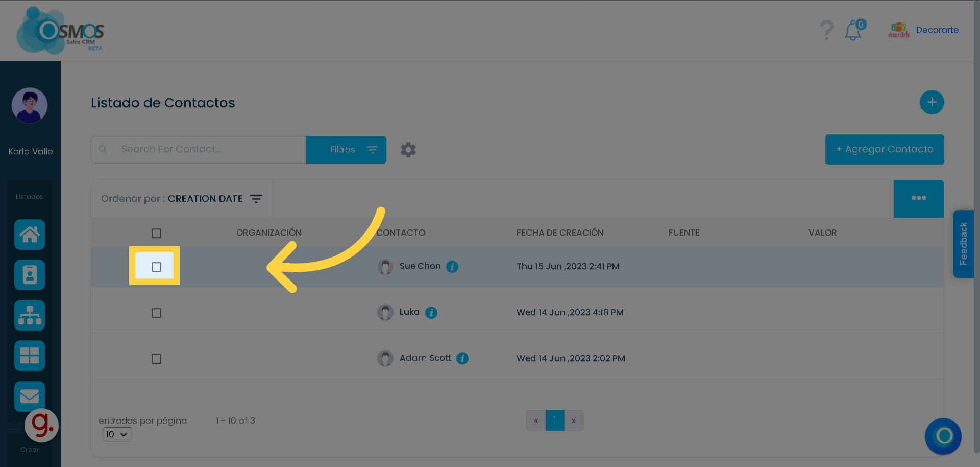Open the blue chat assistant bubble
The width and height of the screenshot is (980, 467).
click(x=943, y=436)
